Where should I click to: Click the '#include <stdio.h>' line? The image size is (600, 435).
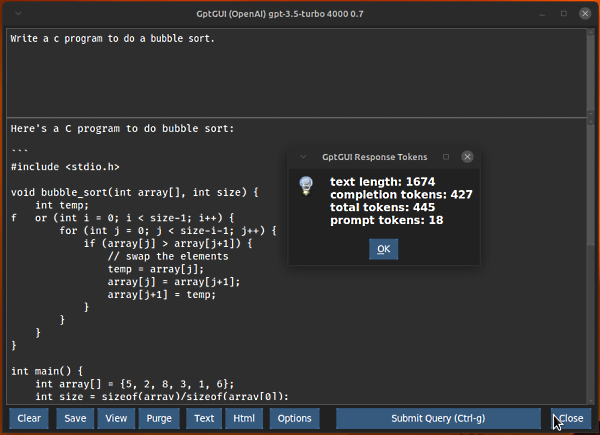click(65, 167)
